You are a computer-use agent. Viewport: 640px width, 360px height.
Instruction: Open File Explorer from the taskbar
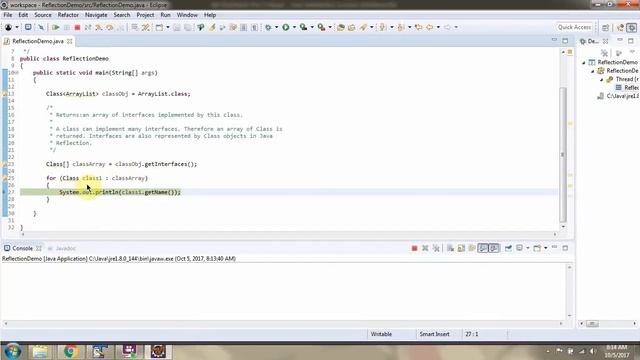(40, 351)
